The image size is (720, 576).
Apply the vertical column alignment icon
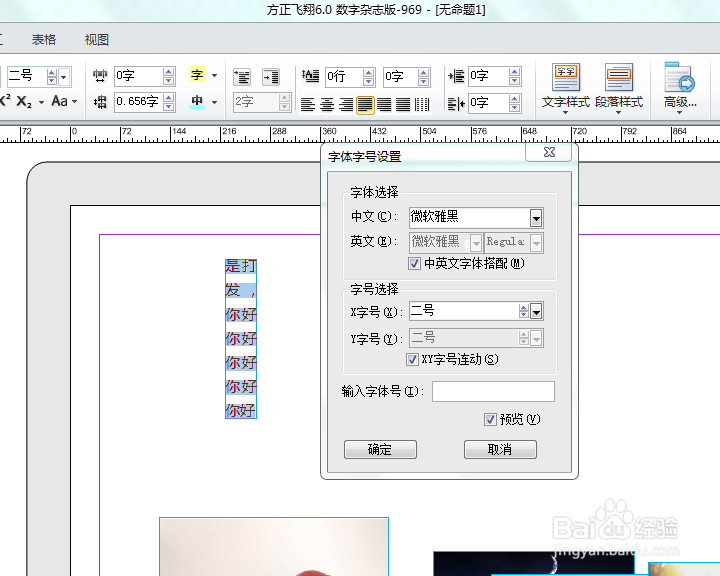(x=422, y=105)
